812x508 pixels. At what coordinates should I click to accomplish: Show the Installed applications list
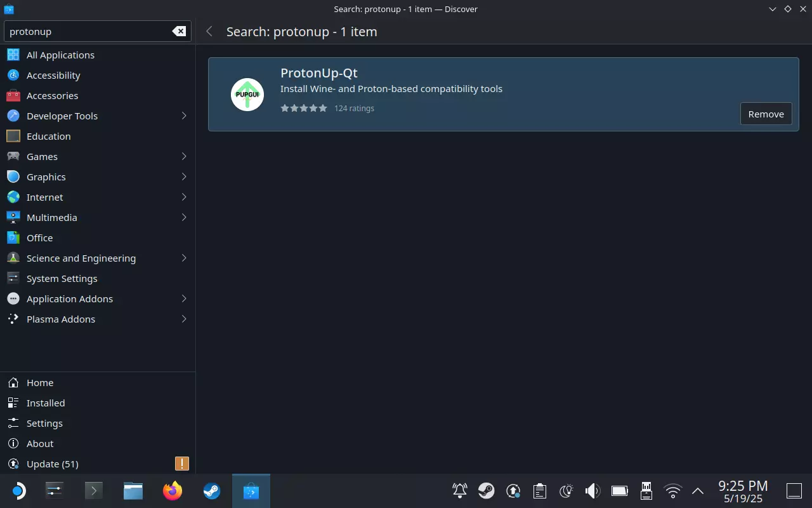click(98, 403)
